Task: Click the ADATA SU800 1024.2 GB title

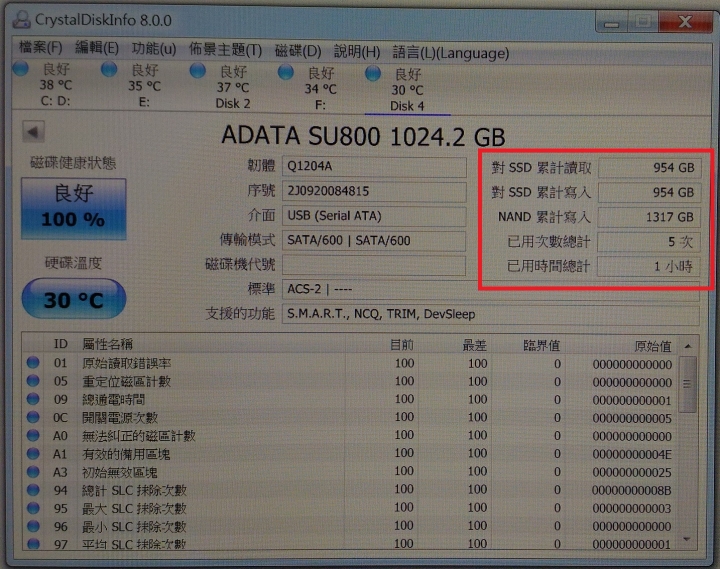Action: coord(363,136)
